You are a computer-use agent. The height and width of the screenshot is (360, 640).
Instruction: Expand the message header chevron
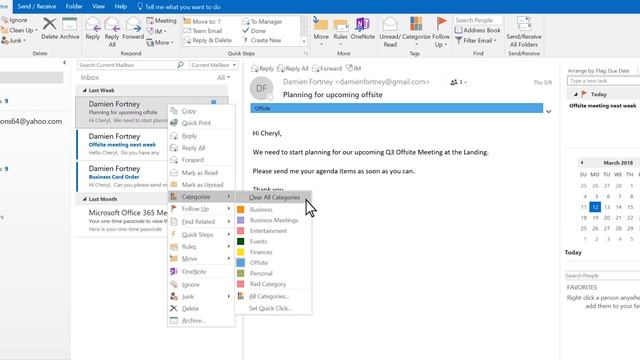click(x=549, y=111)
